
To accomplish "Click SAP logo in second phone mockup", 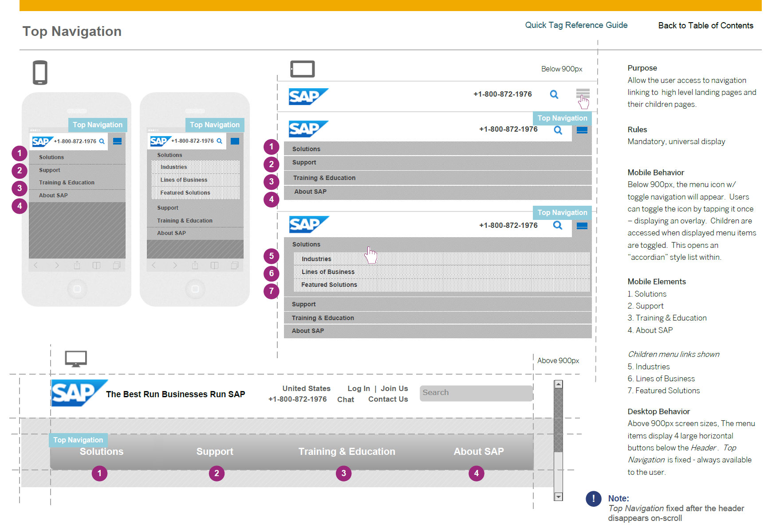I will tap(161, 141).
